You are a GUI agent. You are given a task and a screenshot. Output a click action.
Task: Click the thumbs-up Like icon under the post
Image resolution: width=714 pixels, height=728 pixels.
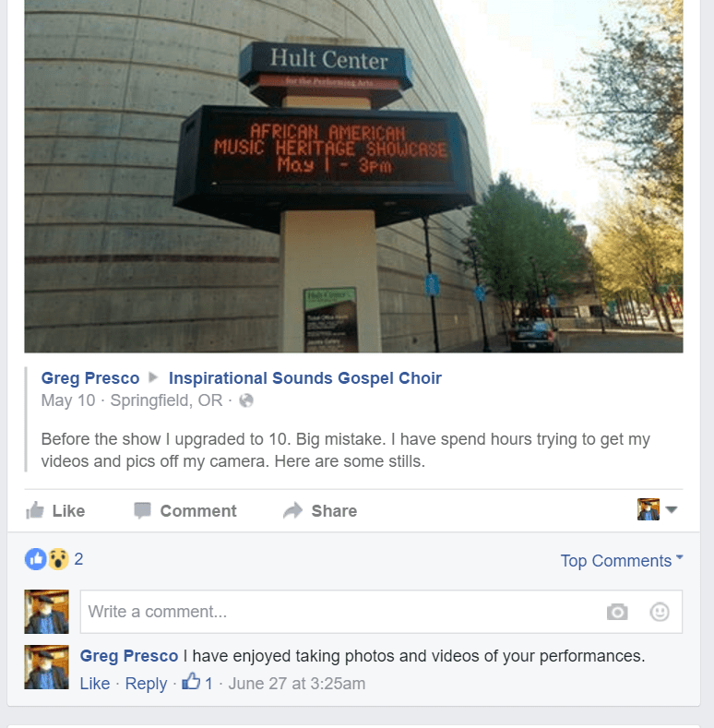click(x=35, y=510)
